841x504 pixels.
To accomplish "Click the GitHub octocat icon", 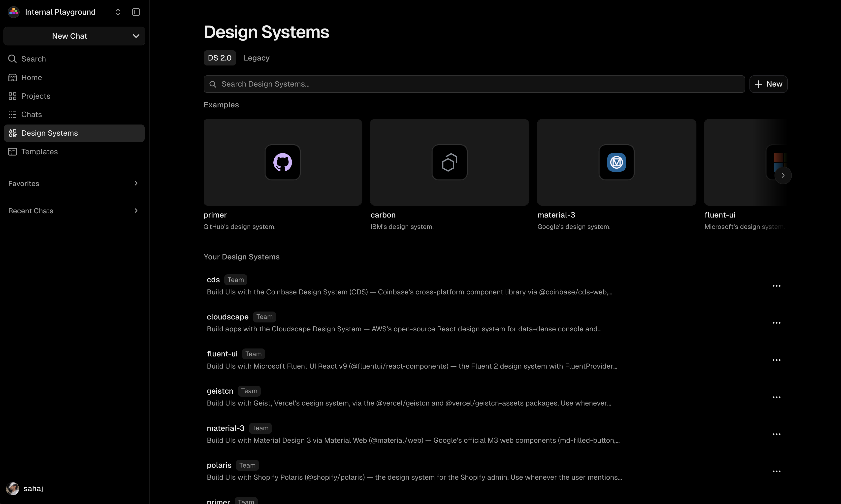I will tap(283, 162).
